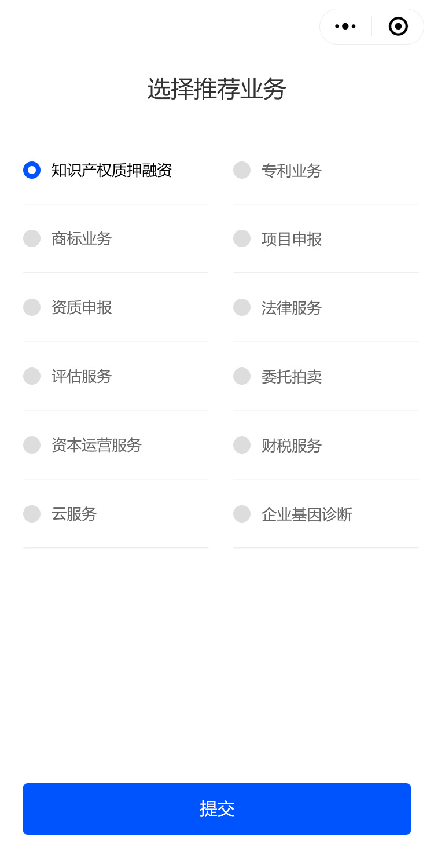Viewport: 434px width, 868px height.
Task: Select the 云服务 radio button
Action: click(x=32, y=514)
